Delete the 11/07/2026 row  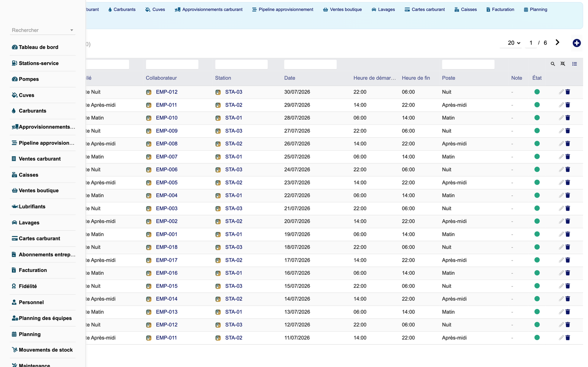pyautogui.click(x=568, y=338)
